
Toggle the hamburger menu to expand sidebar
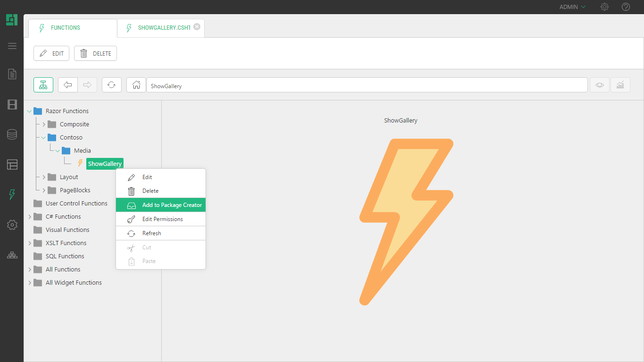click(12, 46)
